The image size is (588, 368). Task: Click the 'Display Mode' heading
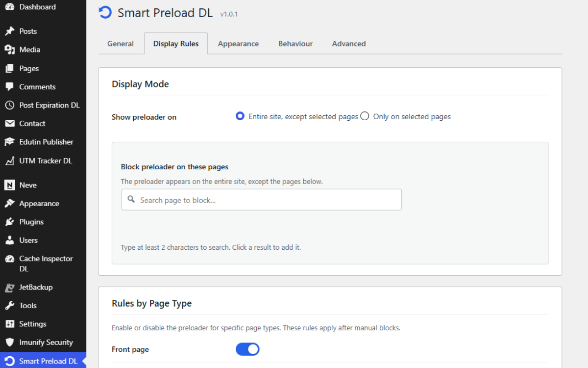140,84
